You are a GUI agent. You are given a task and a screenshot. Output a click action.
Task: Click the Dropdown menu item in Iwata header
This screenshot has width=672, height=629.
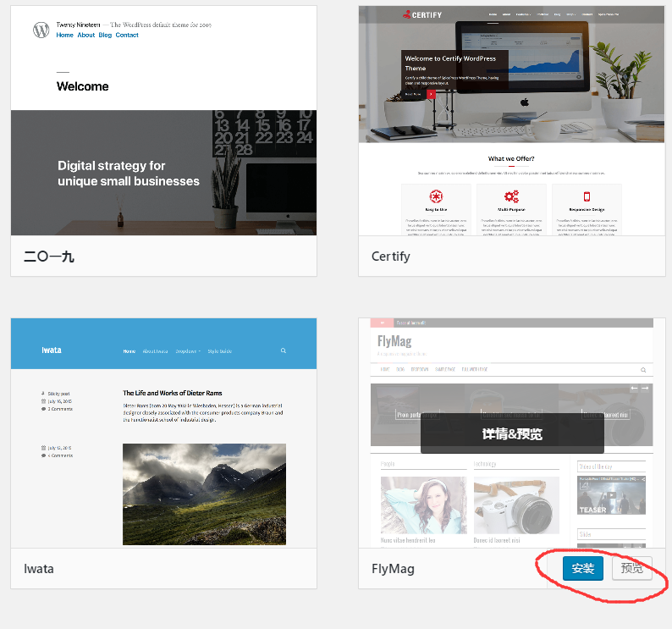pos(187,350)
